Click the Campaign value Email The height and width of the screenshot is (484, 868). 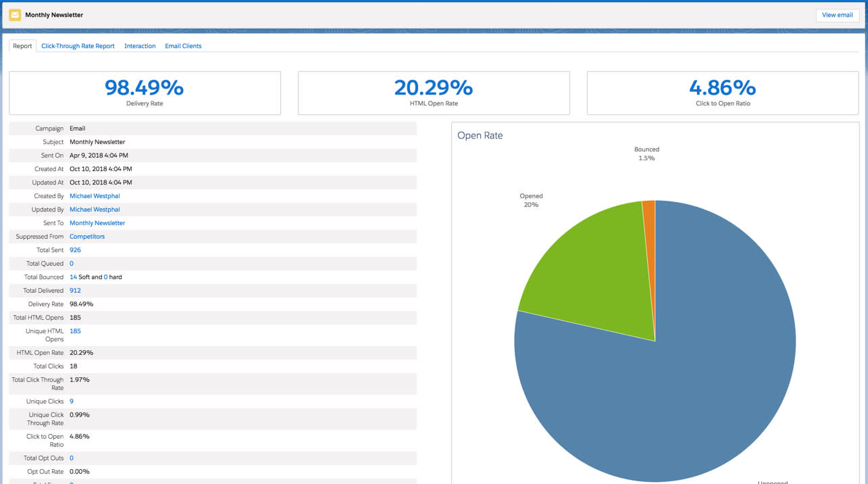pyautogui.click(x=78, y=128)
